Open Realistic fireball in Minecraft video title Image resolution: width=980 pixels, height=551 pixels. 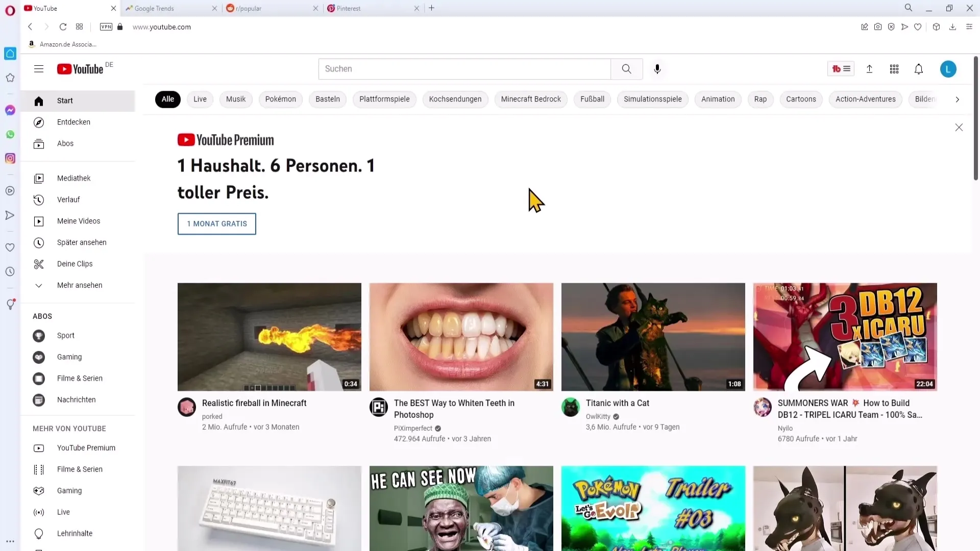254,403
